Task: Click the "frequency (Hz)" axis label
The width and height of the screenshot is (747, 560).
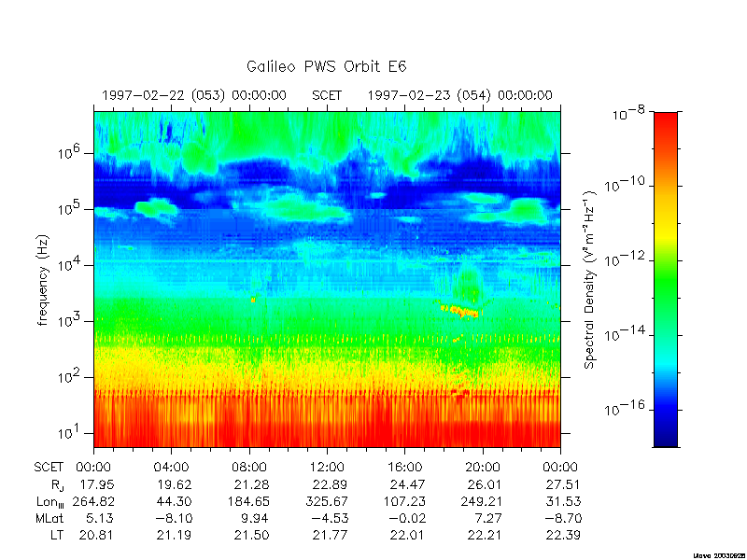Action: click(x=43, y=279)
